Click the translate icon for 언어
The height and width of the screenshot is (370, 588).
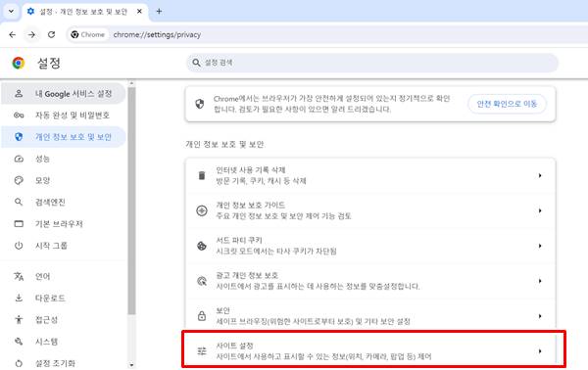19,276
